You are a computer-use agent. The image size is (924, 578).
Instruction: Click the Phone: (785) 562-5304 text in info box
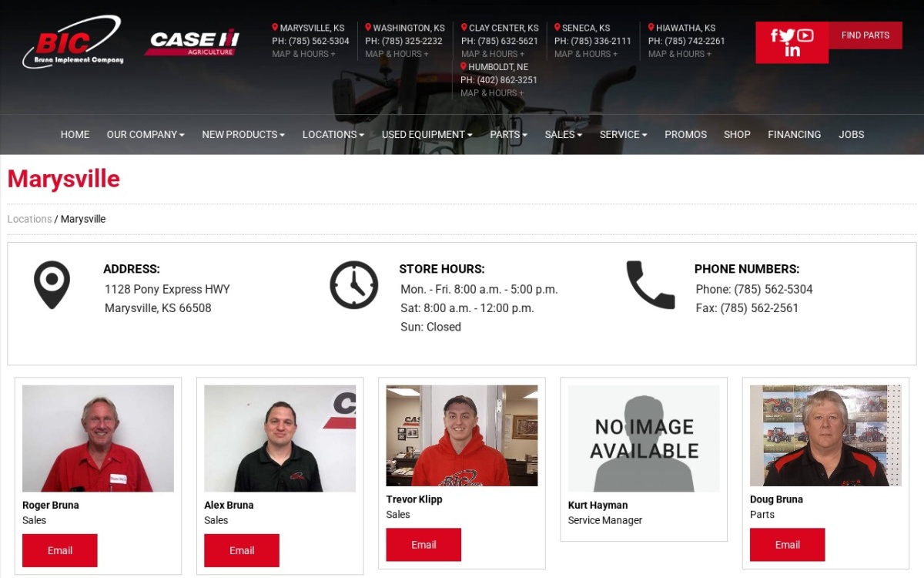tap(754, 290)
